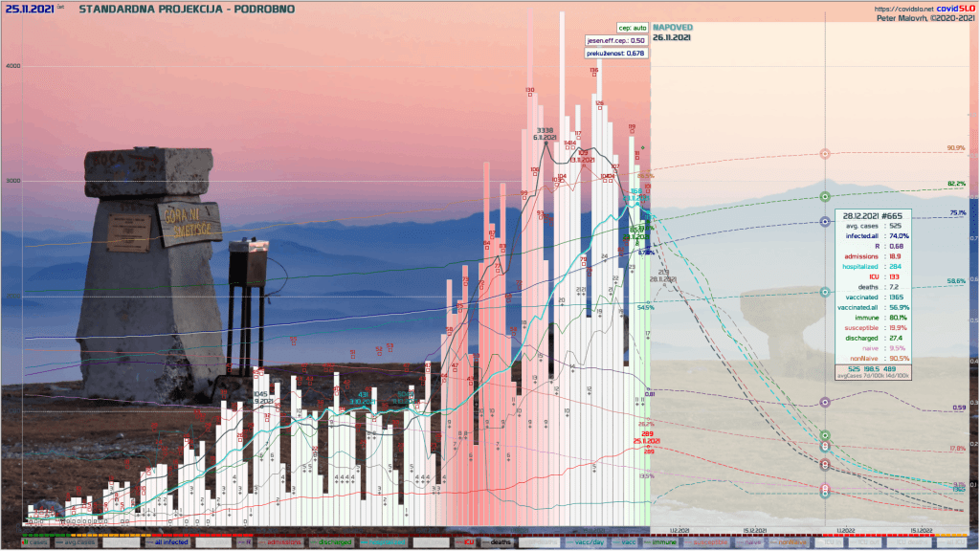Click the green immune marker circle at 82.2% line
980x551 pixels.
click(x=825, y=196)
